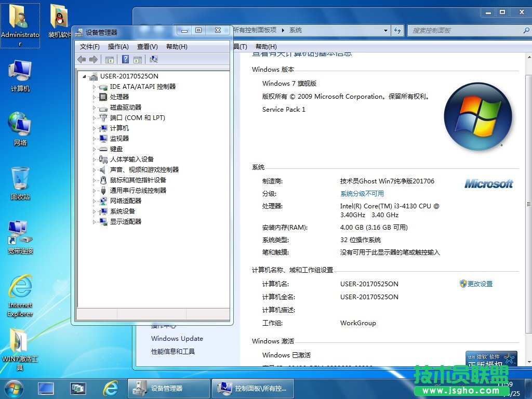This screenshot has height=399, width=532.
Task: Click the 系统 breadcrumb in Control Panel address bar
Action: [296, 30]
